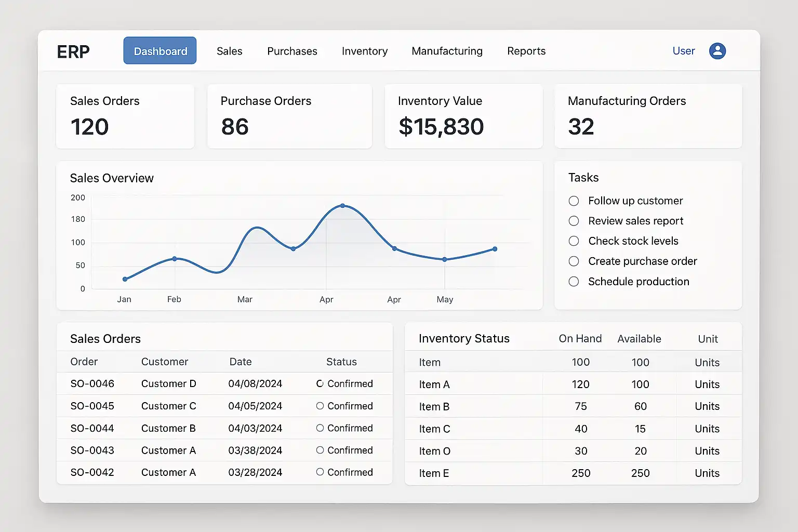798x532 pixels.
Task: Select Create purchase order task circle
Action: point(574,261)
